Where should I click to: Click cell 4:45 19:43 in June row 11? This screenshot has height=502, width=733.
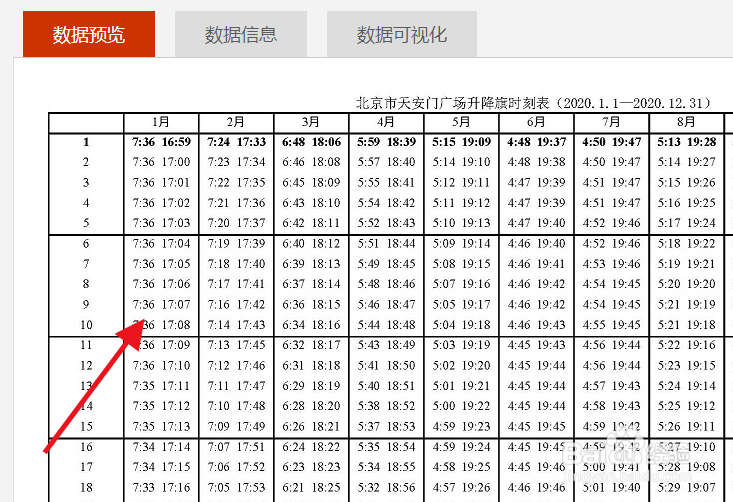pyautogui.click(x=537, y=345)
